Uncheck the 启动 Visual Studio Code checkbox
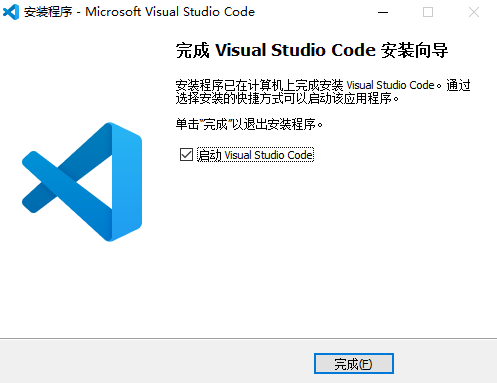The height and width of the screenshot is (383, 497). click(186, 155)
